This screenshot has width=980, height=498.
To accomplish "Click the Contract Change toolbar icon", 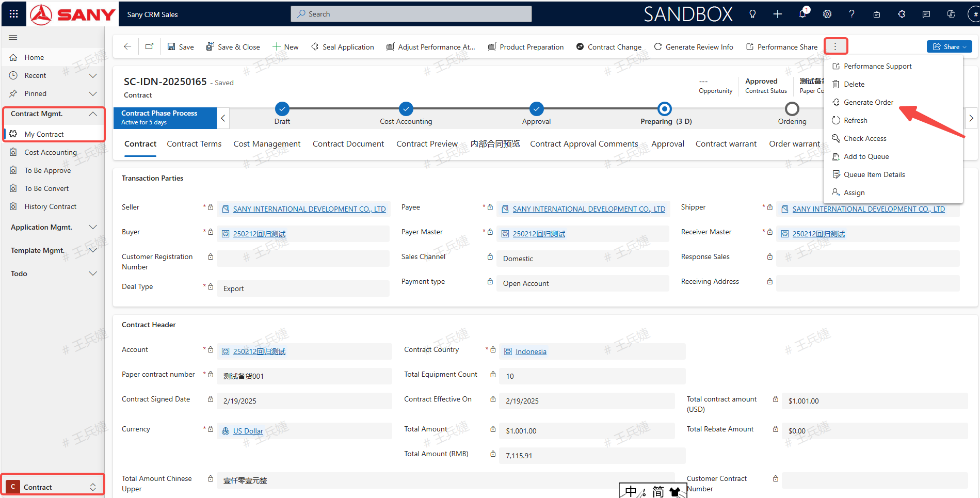I will click(x=579, y=46).
